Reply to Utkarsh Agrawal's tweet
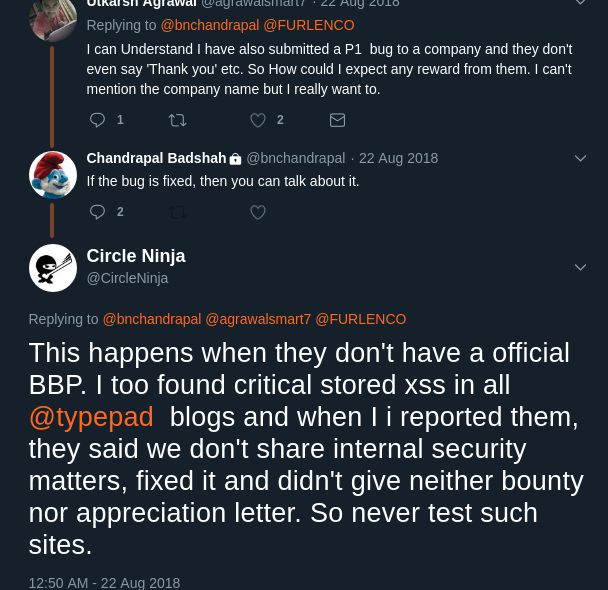Viewport: 608px width, 590px height. [x=98, y=120]
